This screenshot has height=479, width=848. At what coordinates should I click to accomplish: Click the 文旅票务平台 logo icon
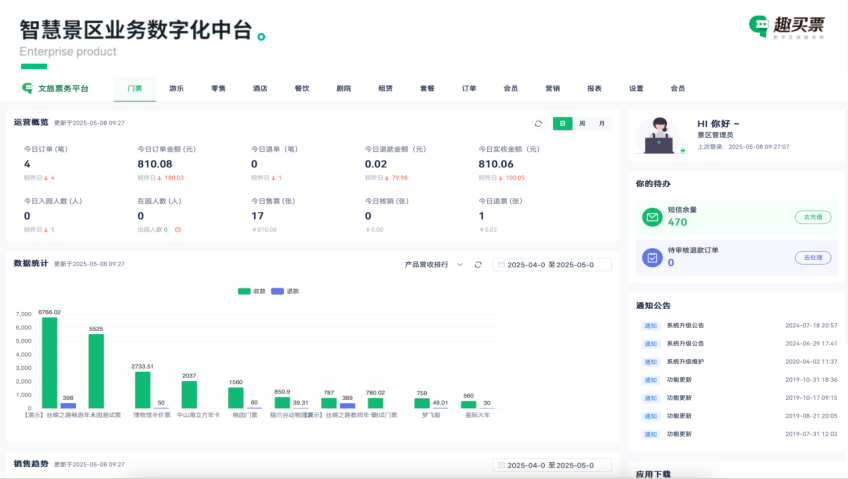click(x=27, y=88)
